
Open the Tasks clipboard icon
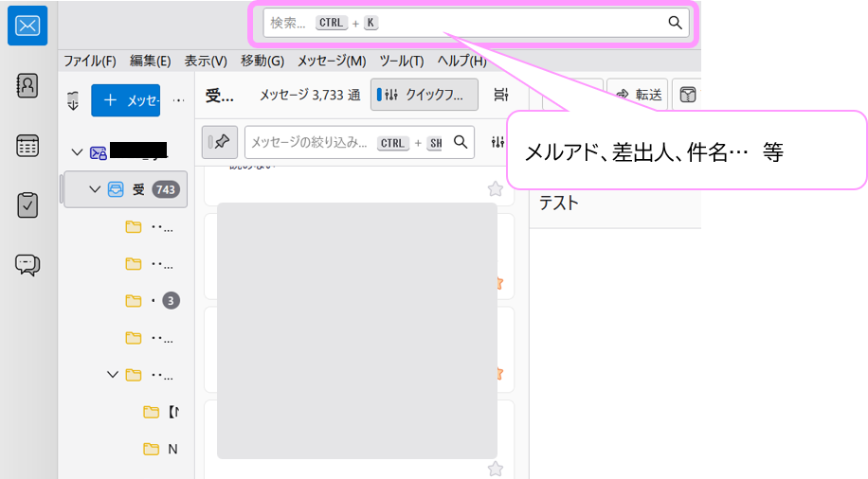[x=27, y=205]
